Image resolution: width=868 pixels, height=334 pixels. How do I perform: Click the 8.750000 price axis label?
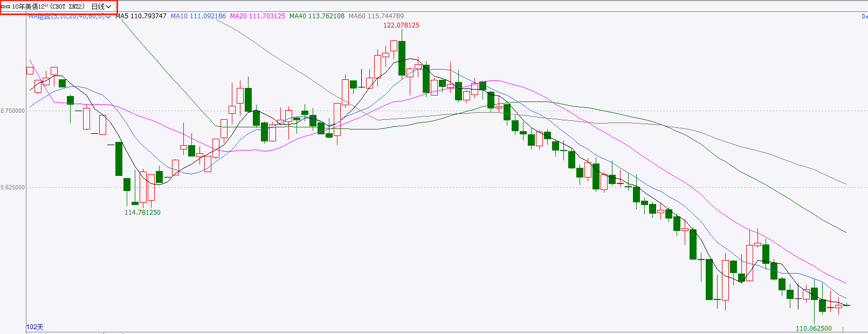point(12,111)
